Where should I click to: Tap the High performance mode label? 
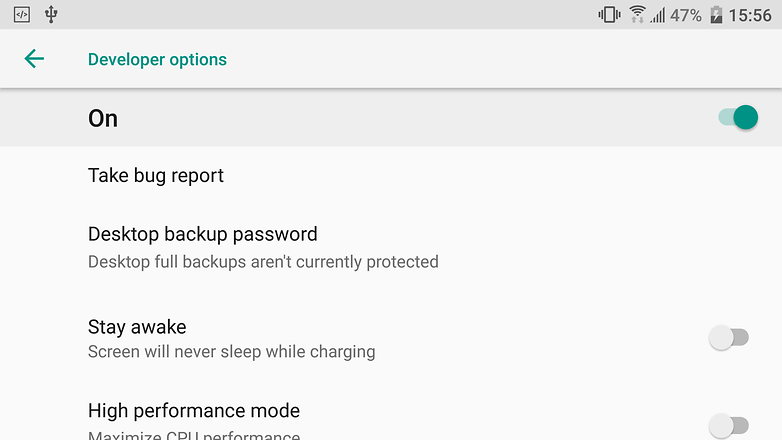pyautogui.click(x=194, y=411)
